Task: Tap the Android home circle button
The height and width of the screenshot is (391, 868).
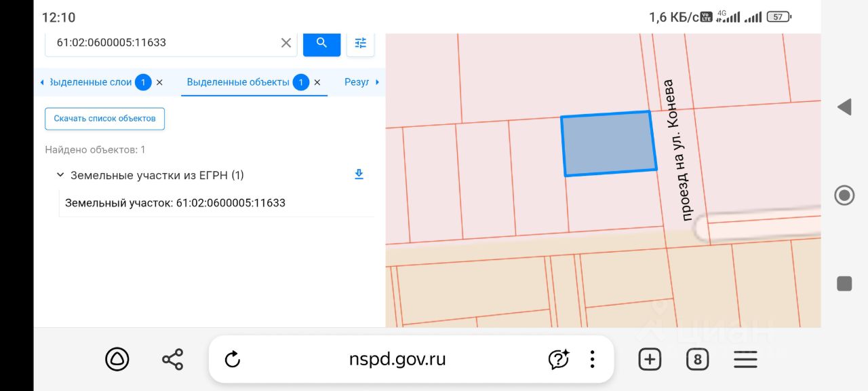Action: coord(844,195)
